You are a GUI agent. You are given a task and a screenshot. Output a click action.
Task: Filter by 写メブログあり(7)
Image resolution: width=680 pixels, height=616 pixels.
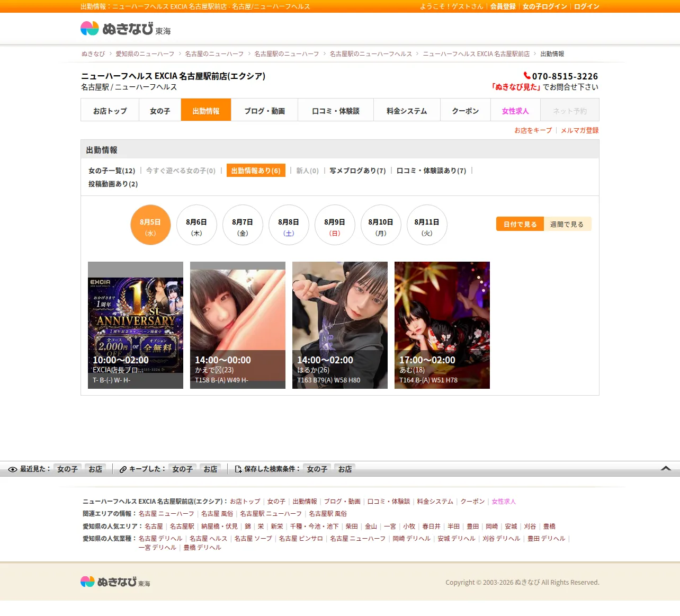pyautogui.click(x=357, y=171)
